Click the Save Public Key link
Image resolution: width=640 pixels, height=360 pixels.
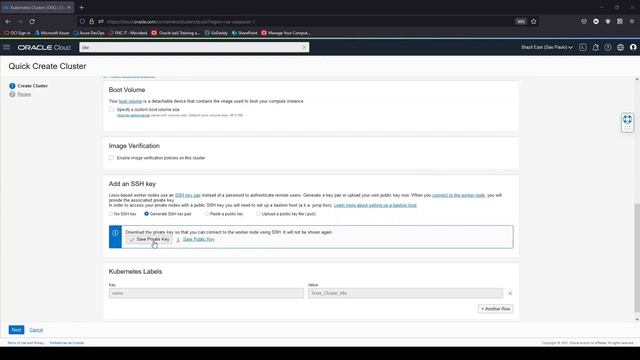198,239
